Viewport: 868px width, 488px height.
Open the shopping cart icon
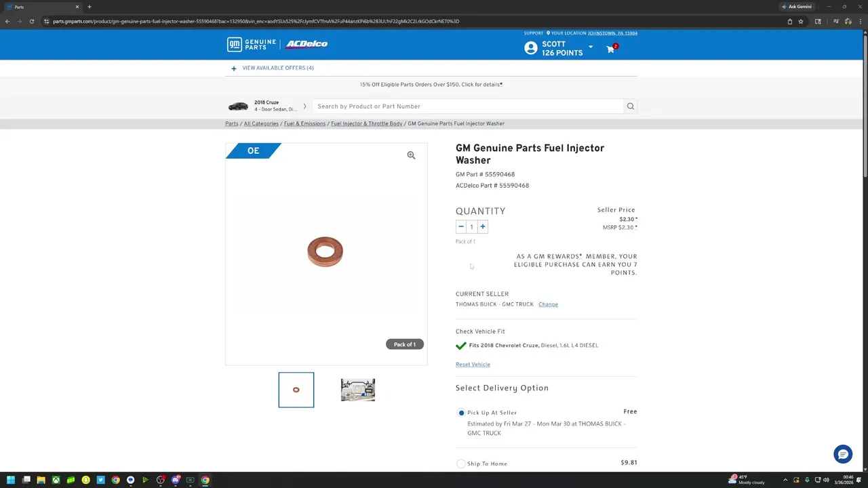[x=610, y=49]
